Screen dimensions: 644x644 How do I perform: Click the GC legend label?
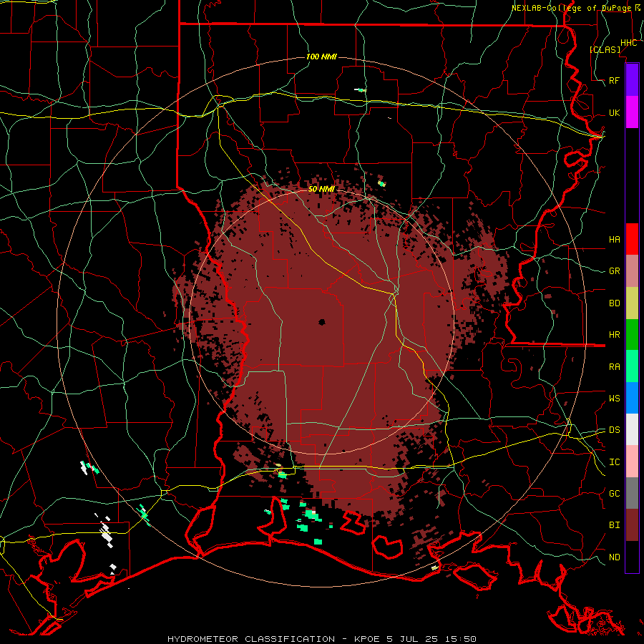click(615, 493)
